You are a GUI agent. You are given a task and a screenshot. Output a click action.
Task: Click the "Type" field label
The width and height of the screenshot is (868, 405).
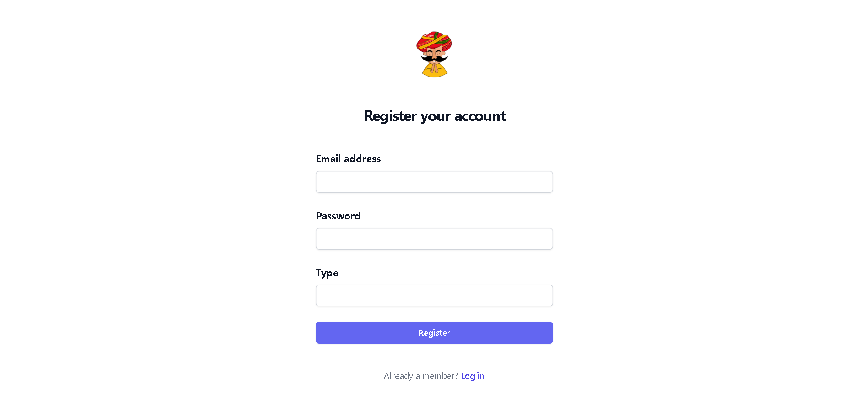[x=327, y=273]
